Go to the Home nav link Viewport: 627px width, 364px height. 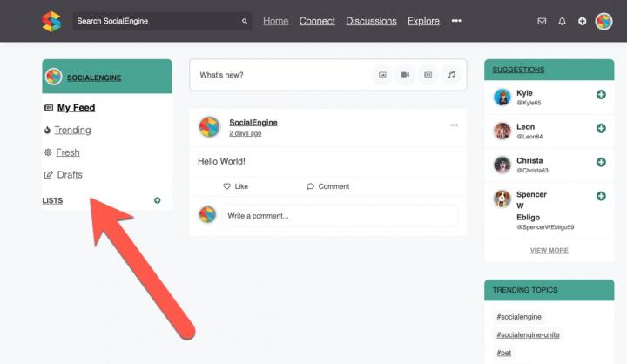click(x=275, y=21)
